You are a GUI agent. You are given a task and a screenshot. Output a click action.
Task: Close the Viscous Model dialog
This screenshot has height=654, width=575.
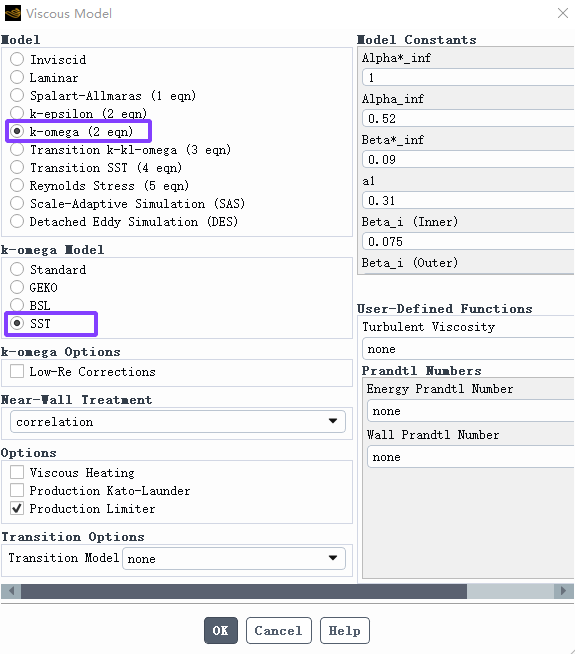tap(563, 13)
